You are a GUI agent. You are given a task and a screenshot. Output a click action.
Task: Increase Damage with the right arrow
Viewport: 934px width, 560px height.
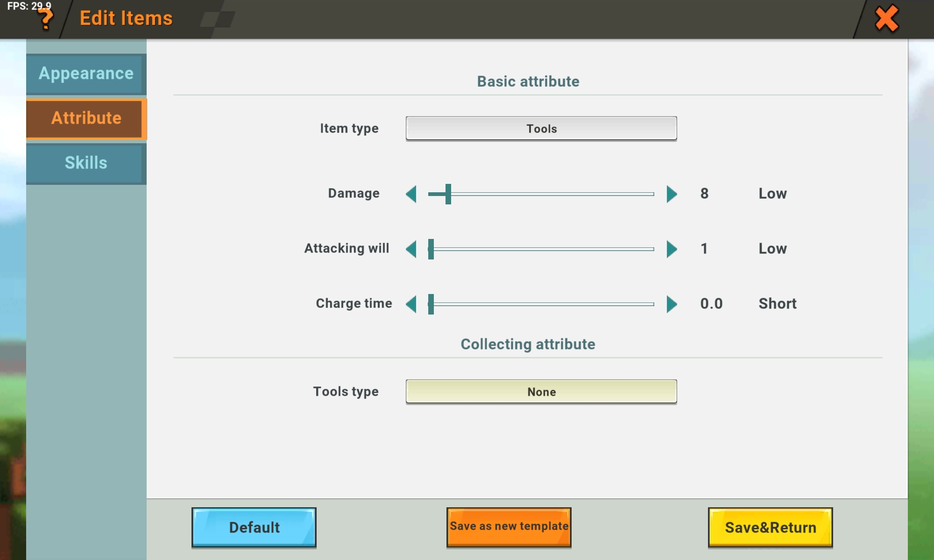(x=672, y=194)
